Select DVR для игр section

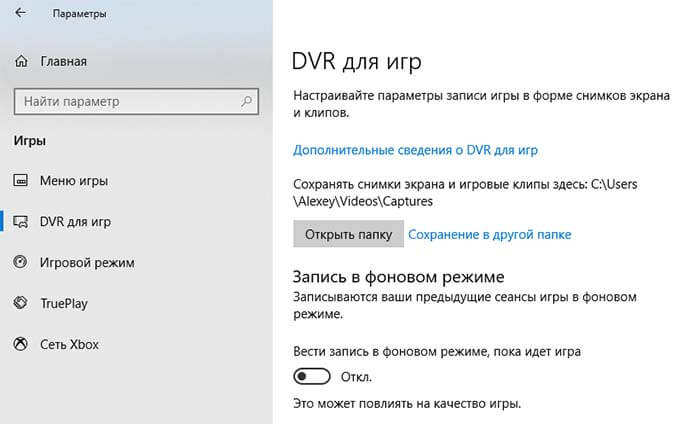(75, 222)
